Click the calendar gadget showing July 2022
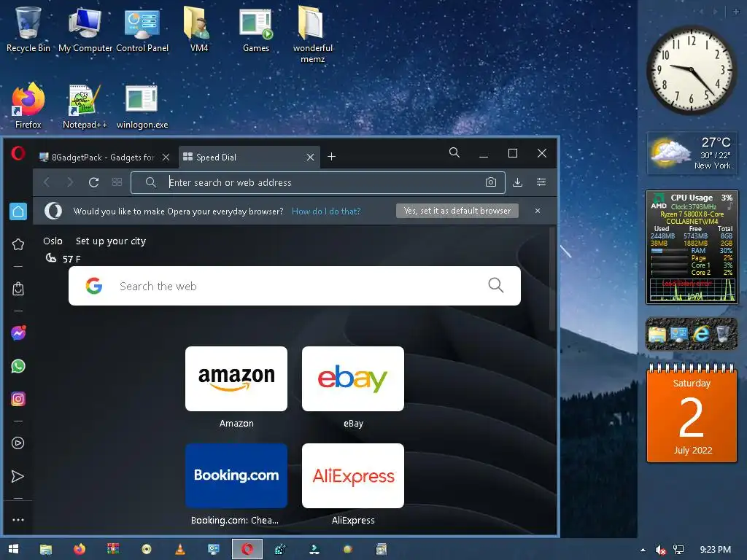The width and height of the screenshot is (747, 560). (692, 413)
